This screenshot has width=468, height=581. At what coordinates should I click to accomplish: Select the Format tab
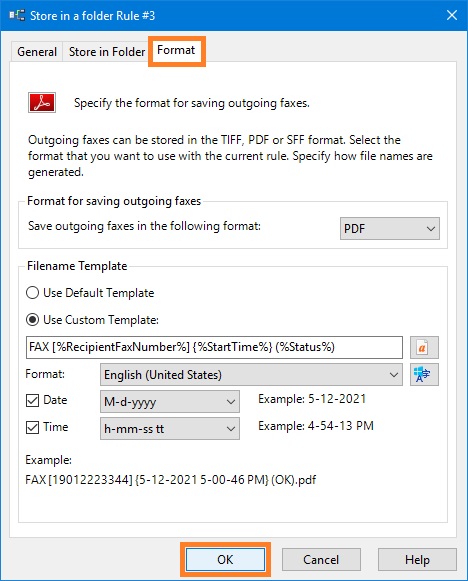pos(176,50)
